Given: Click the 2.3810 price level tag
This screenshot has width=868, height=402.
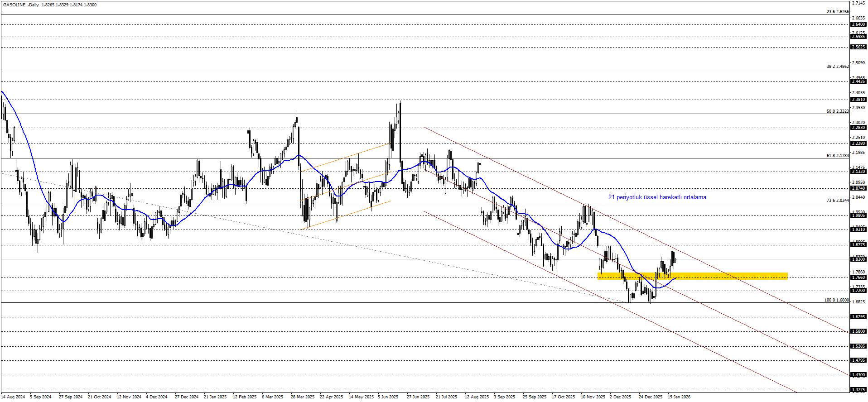Looking at the screenshot, I should point(858,100).
